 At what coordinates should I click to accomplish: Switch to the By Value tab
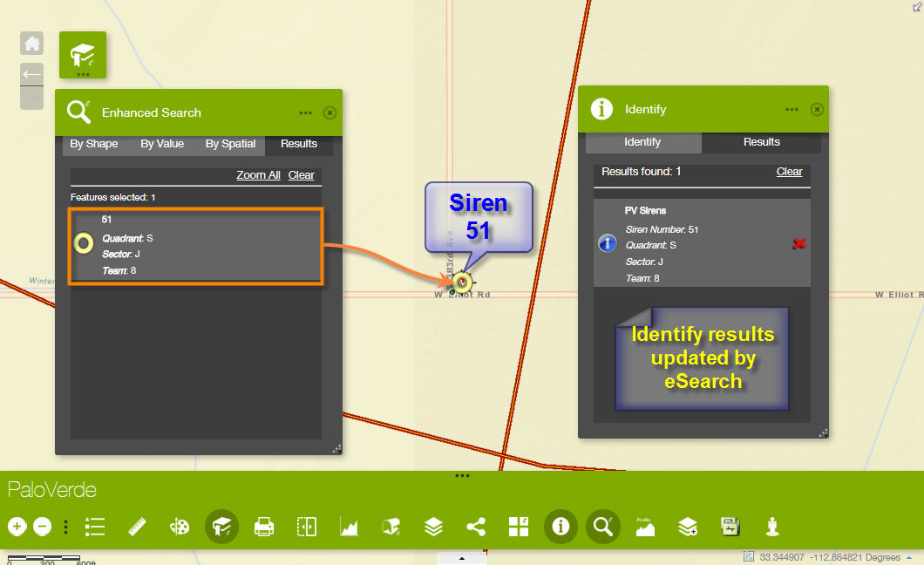point(162,144)
